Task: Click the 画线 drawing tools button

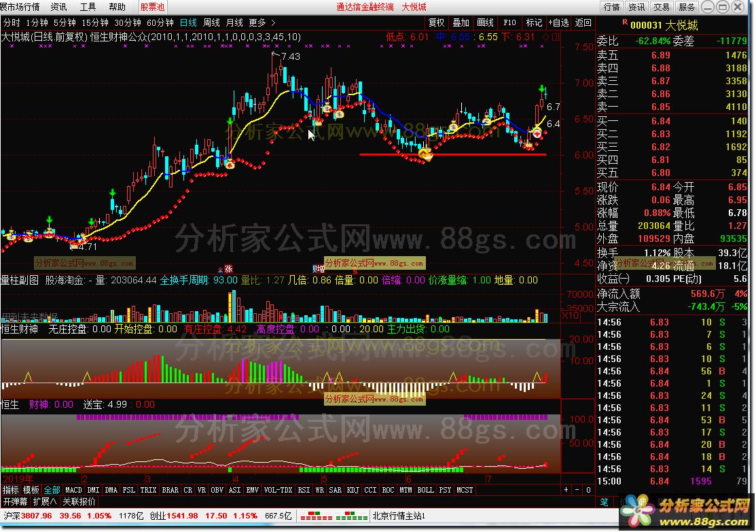Action: (x=485, y=22)
